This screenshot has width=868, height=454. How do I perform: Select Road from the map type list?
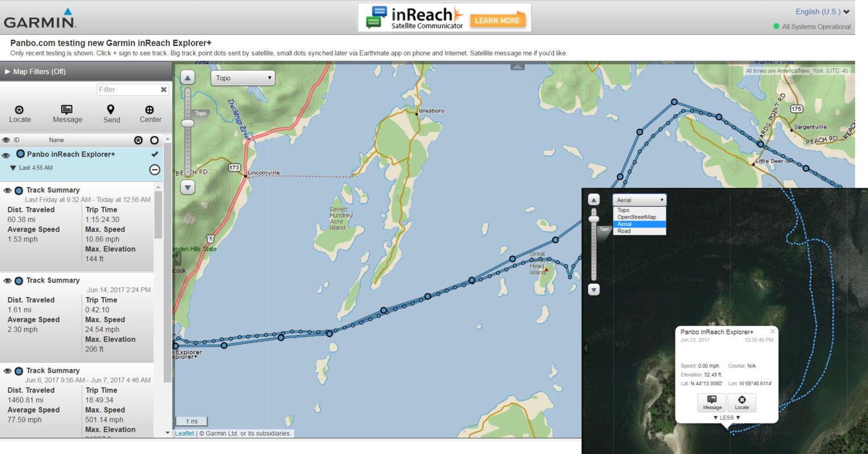point(639,231)
